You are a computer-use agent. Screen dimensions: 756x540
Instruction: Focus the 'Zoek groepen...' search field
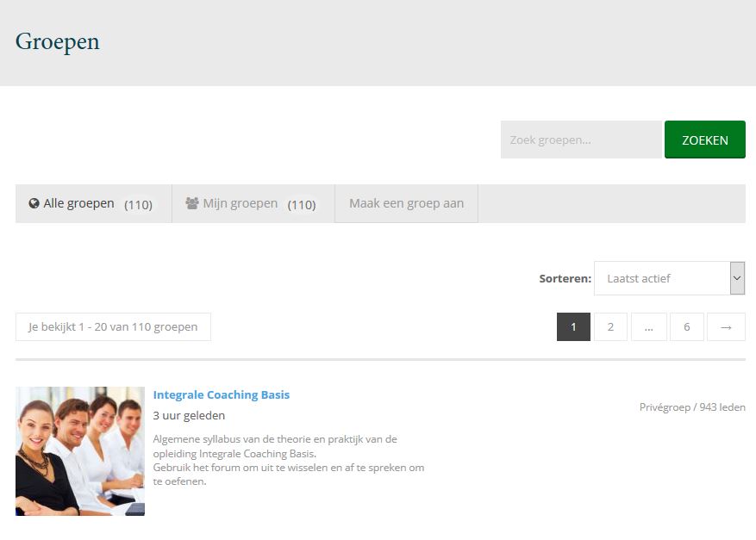click(580, 140)
